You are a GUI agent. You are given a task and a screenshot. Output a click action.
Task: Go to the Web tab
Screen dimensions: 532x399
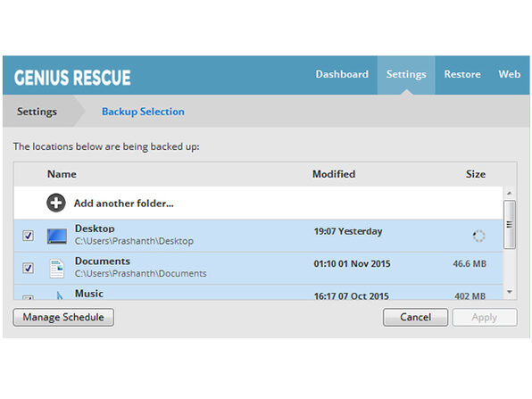[510, 74]
